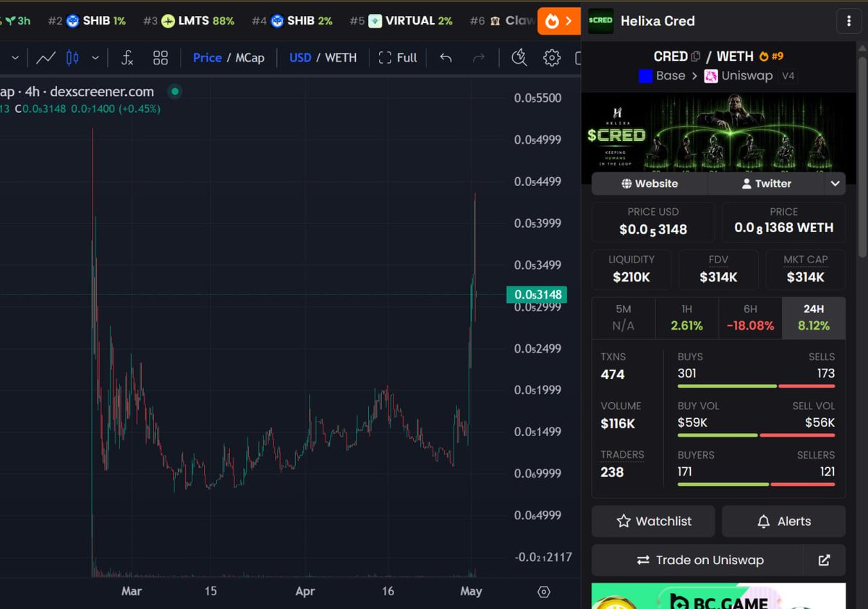This screenshot has height=609, width=868.
Task: Click green market status dot on chart
Action: coord(174,91)
